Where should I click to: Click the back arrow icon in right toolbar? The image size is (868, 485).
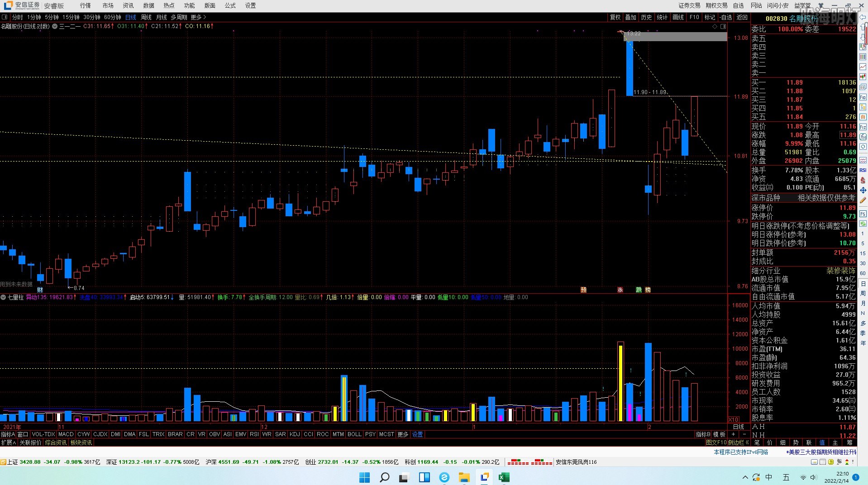point(863,17)
